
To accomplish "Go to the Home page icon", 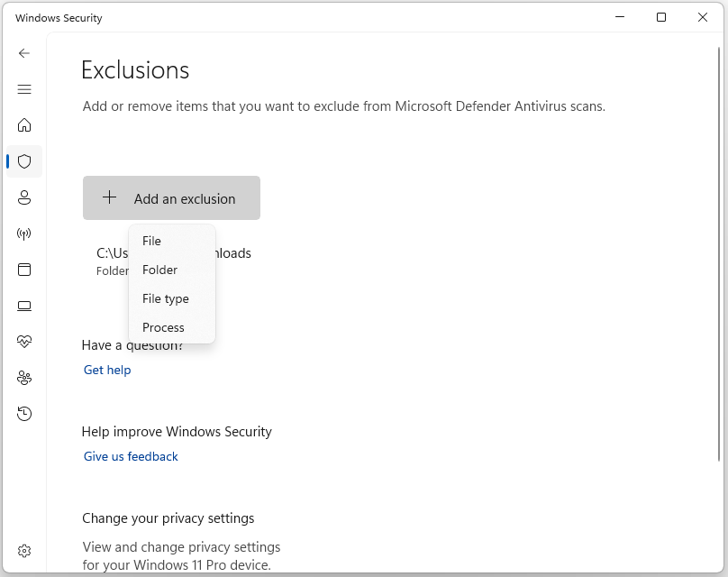I will click(24, 125).
